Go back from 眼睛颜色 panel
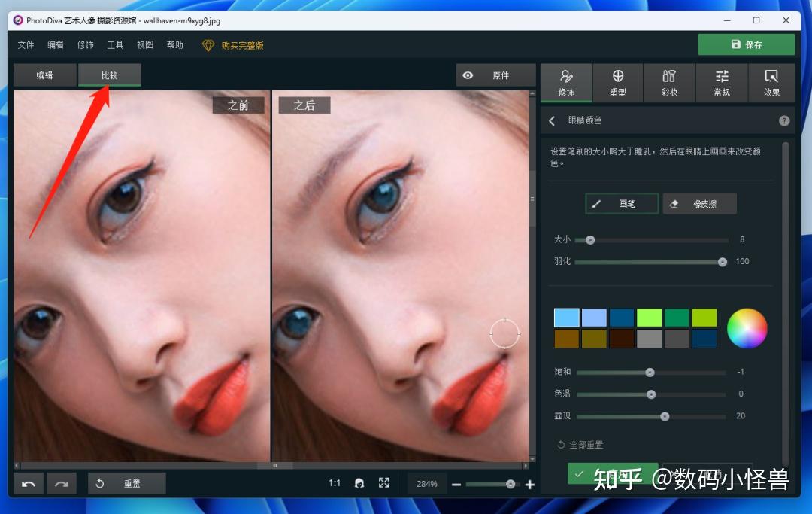The width and height of the screenshot is (812, 514). [552, 120]
